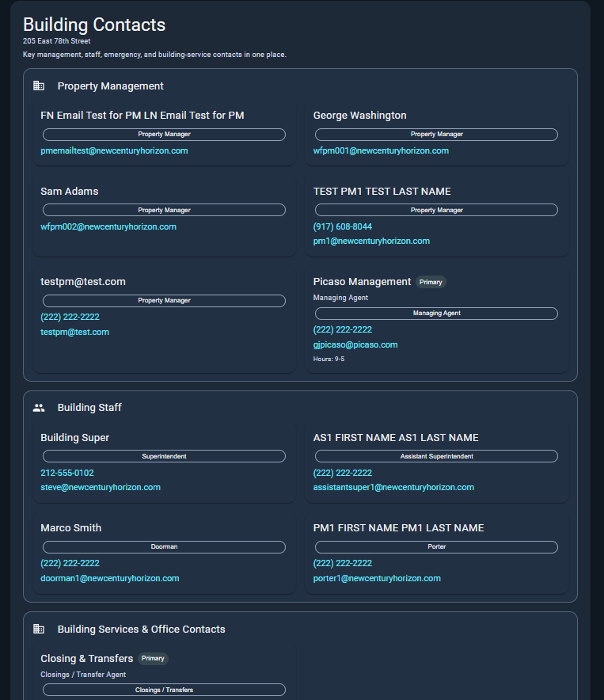
Task: Select the Marco Smith name
Action: click(71, 527)
